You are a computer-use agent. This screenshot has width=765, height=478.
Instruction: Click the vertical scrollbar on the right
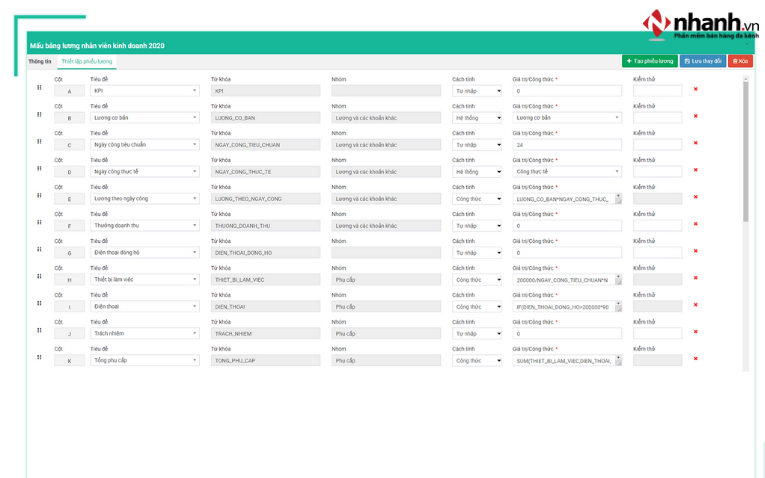point(745,150)
